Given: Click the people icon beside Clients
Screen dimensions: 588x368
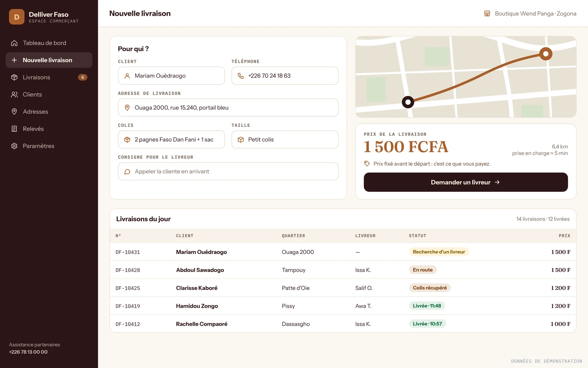Looking at the screenshot, I should (x=14, y=95).
